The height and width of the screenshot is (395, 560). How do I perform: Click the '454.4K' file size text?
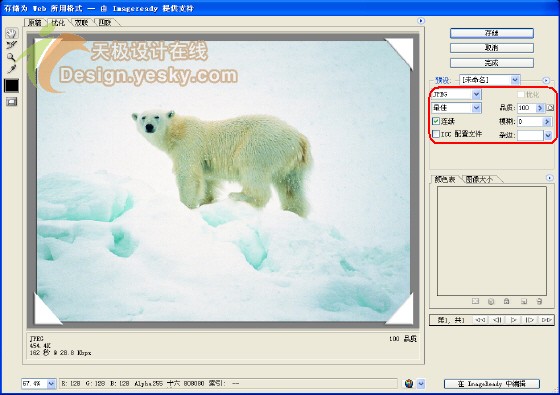(40, 346)
